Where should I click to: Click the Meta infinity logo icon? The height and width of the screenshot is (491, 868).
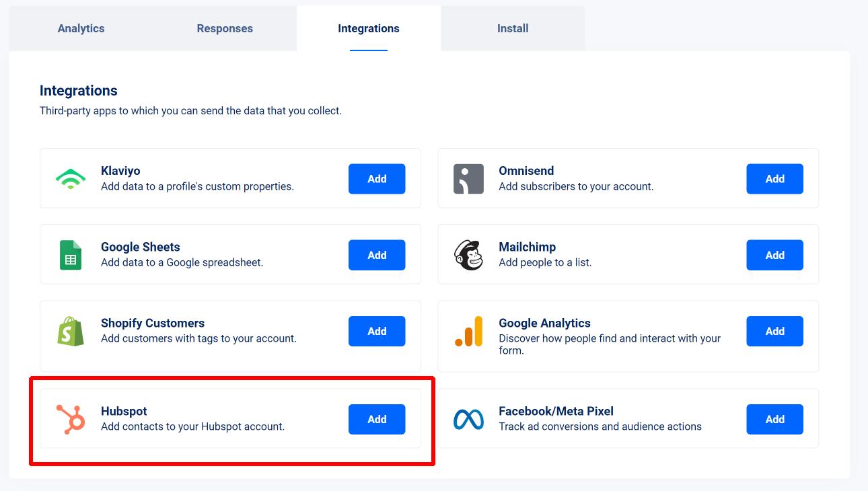pyautogui.click(x=468, y=420)
